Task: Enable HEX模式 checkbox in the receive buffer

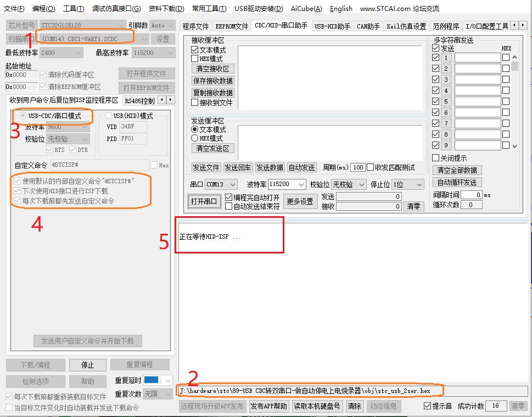Action: 195,59
